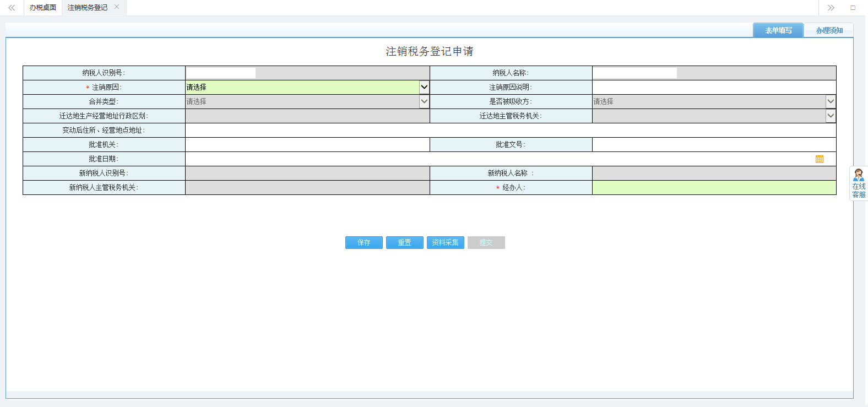
Task: Click the 迁达地生产经营地址行政区划 field
Action: pos(307,116)
